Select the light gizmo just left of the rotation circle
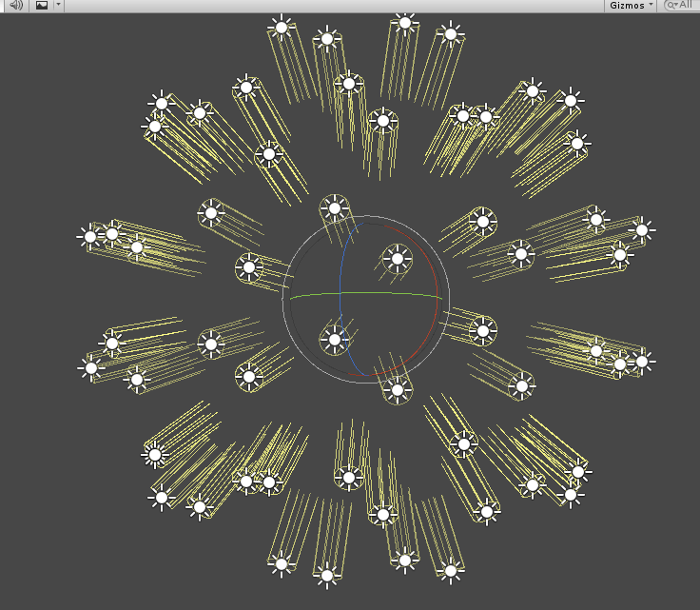Image resolution: width=700 pixels, height=610 pixels. (x=249, y=267)
